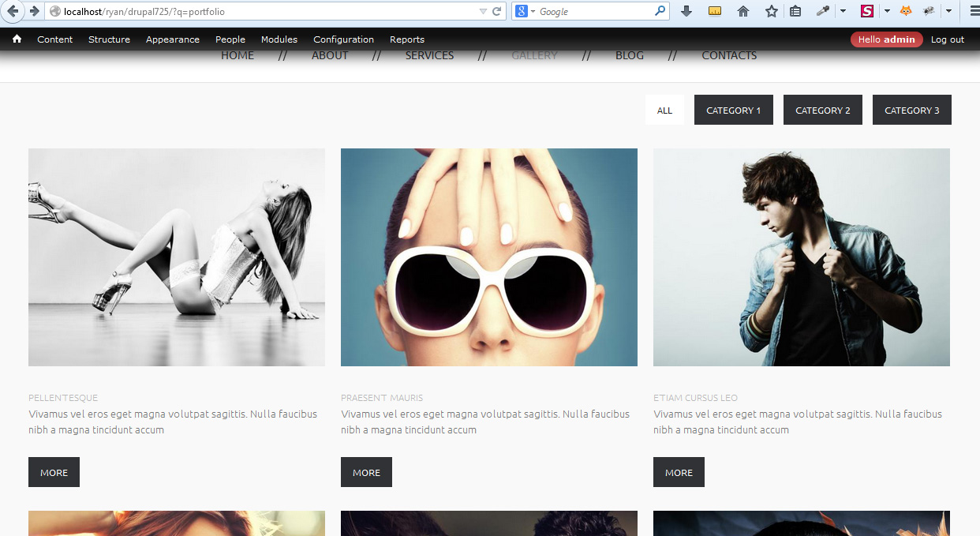Open the red S extension dropdown arrow

point(887,11)
